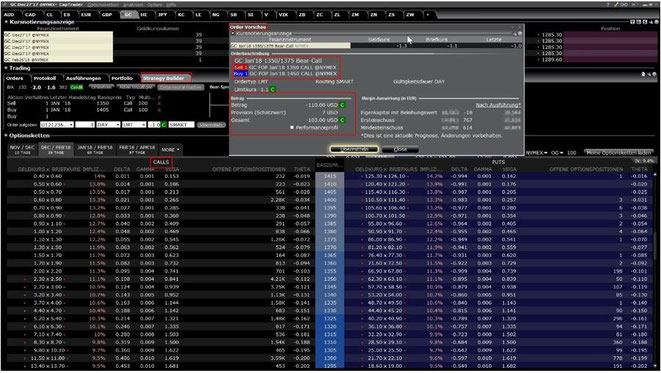Open the DAY time-in-force dropdown
This screenshot has height=373, width=661.
tap(108, 125)
